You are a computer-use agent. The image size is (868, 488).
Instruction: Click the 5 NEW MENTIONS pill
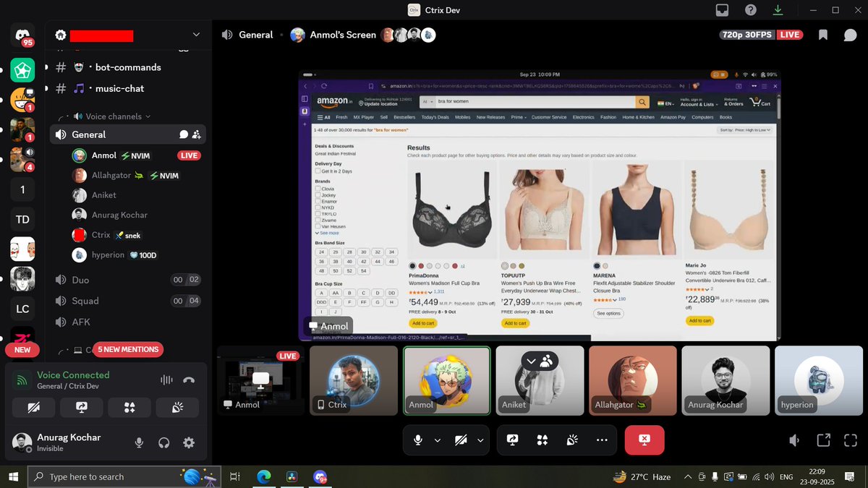tap(128, 349)
